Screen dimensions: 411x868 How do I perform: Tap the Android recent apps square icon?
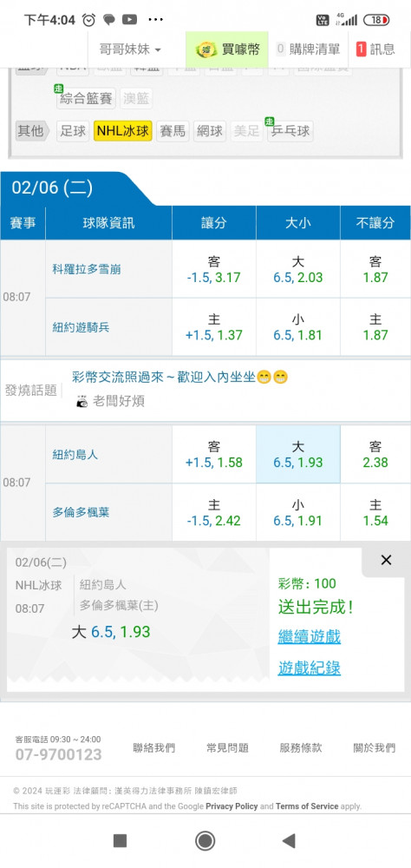[120, 841]
